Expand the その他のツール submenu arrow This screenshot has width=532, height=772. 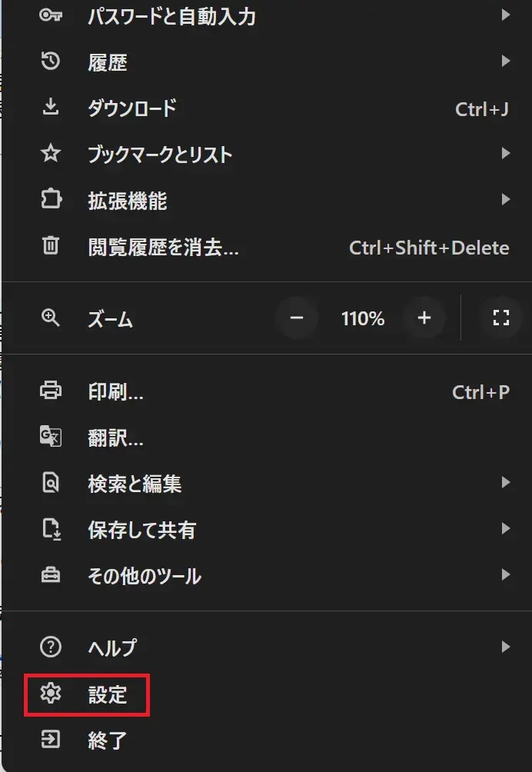point(505,574)
